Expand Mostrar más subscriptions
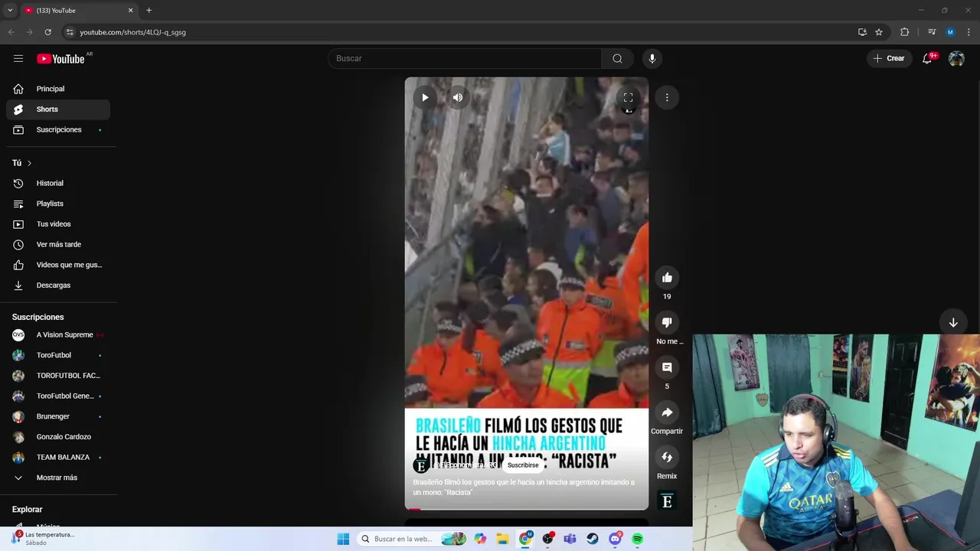The height and width of the screenshot is (551, 980). [58, 478]
